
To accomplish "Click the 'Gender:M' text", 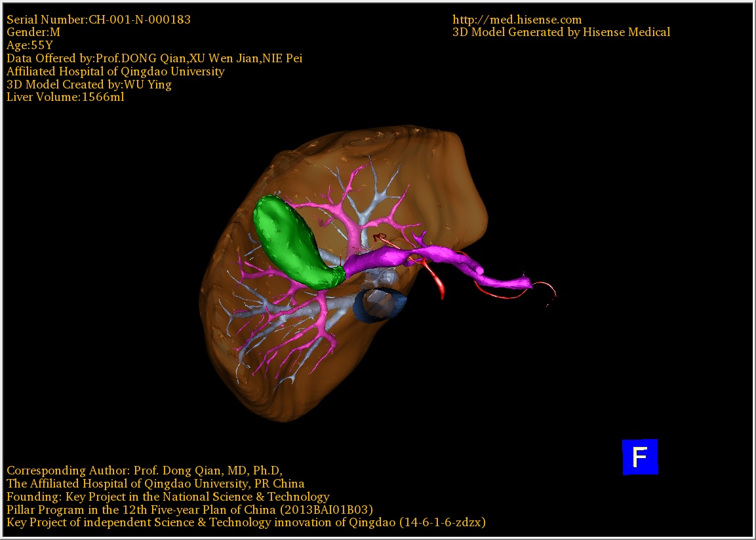I will click(33, 32).
